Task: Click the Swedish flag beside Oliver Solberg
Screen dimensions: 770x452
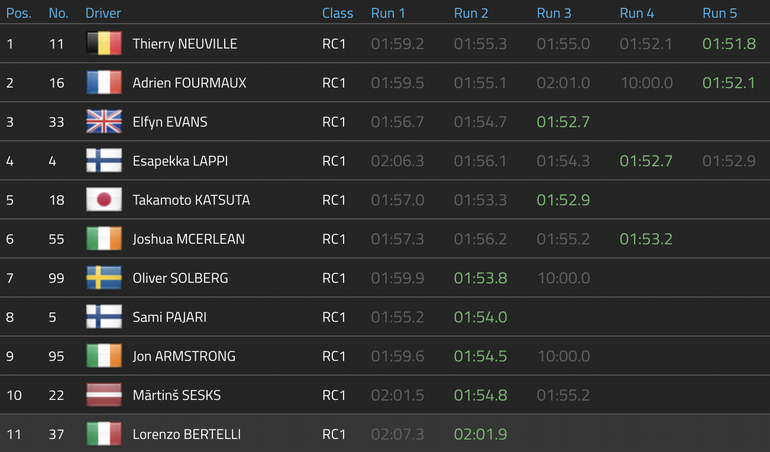Action: tap(104, 278)
